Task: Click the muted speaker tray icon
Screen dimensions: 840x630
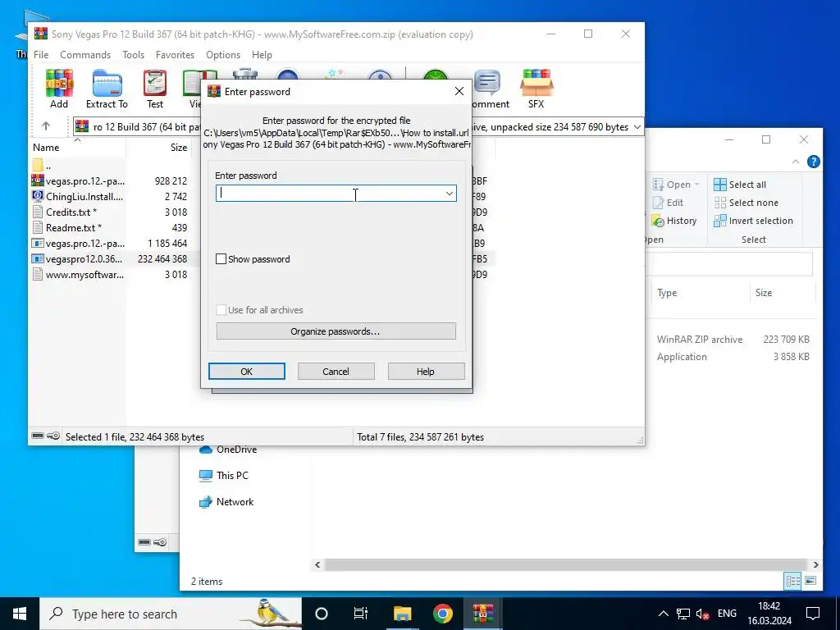Action: [702, 614]
